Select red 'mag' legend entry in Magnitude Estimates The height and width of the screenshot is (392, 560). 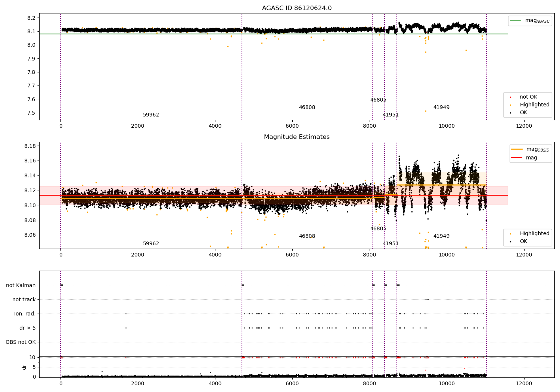coord(524,158)
